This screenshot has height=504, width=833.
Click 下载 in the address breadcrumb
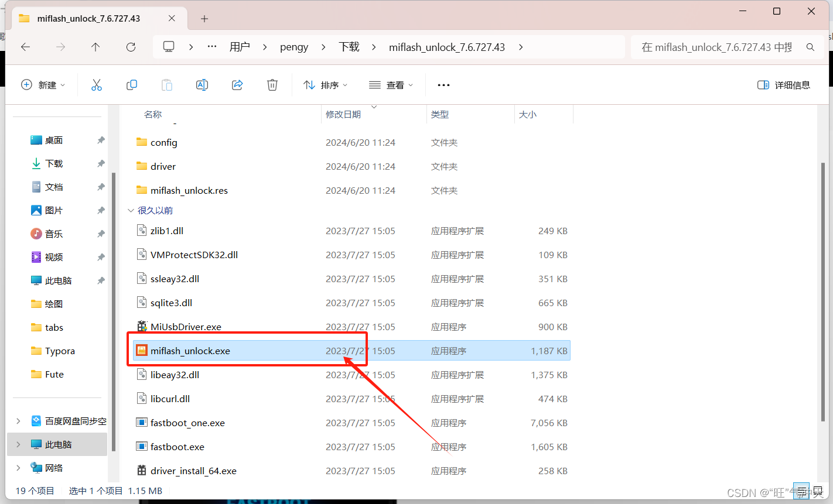pos(349,47)
